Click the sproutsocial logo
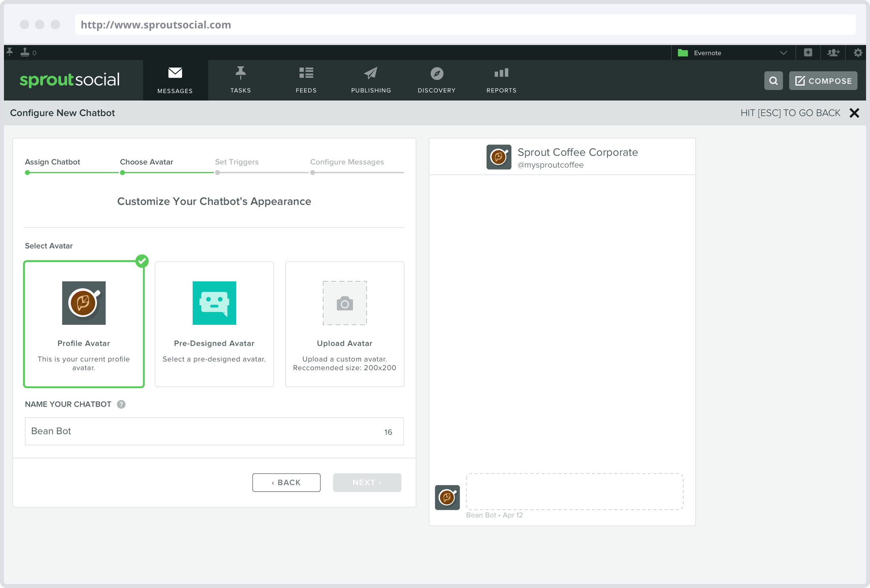The image size is (870, 588). point(70,79)
